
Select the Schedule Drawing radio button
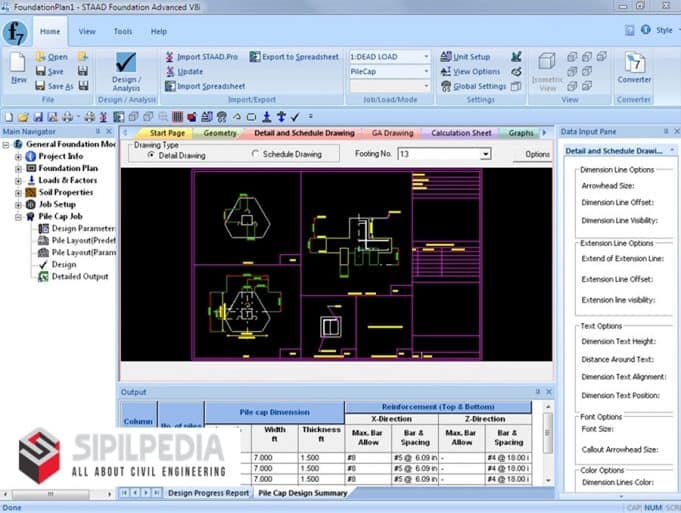pyautogui.click(x=254, y=155)
